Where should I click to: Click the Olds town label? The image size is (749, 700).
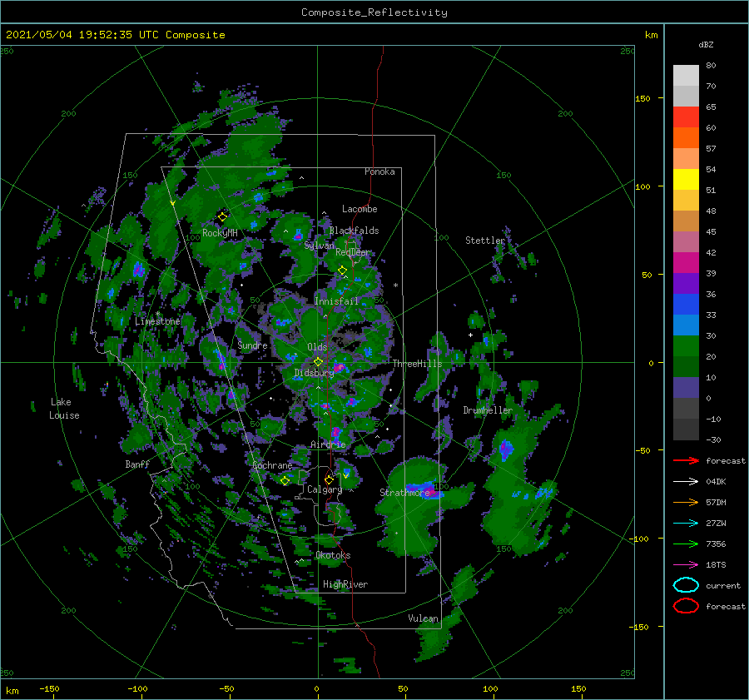click(x=317, y=347)
